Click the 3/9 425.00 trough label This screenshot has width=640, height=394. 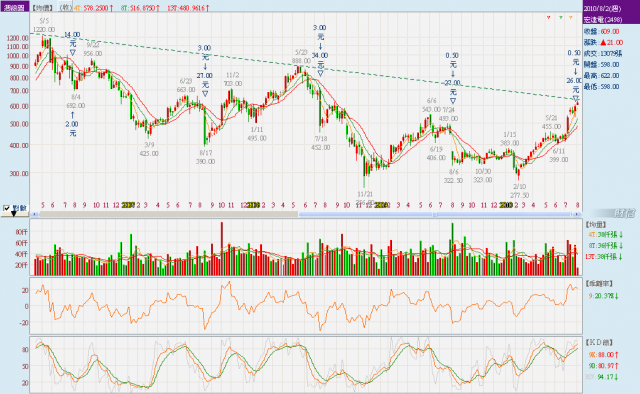(x=149, y=149)
